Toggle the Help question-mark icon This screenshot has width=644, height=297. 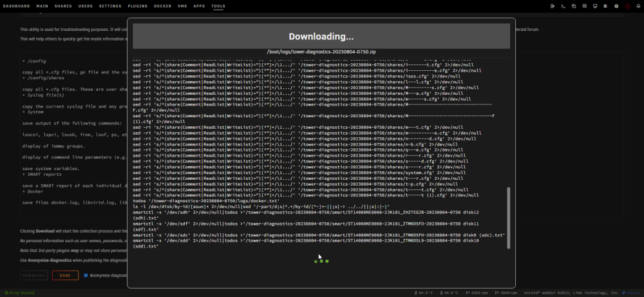coord(616,6)
